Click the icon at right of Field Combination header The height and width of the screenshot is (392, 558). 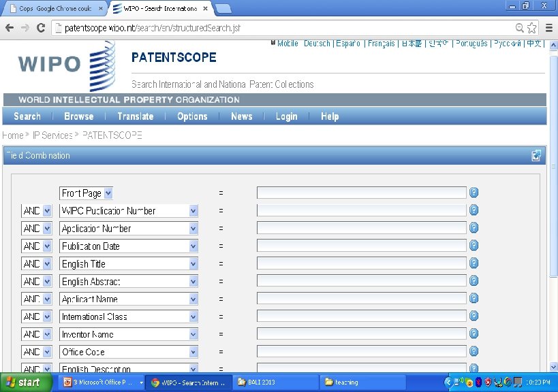536,155
